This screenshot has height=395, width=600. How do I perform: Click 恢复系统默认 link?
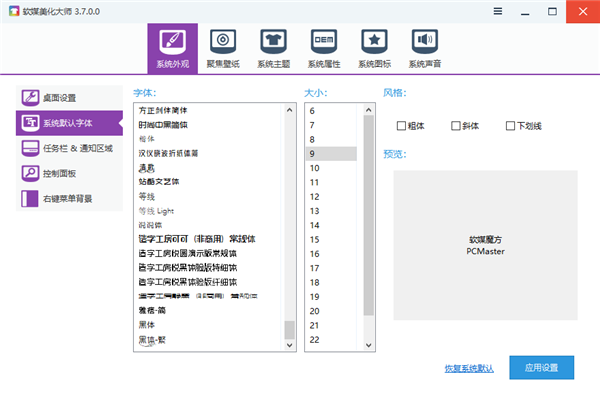(469, 368)
